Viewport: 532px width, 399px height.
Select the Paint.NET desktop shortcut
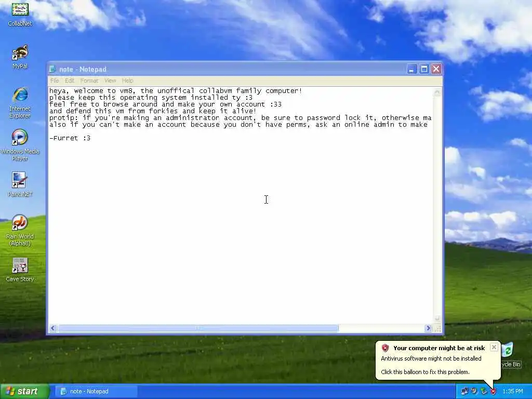pos(20,184)
